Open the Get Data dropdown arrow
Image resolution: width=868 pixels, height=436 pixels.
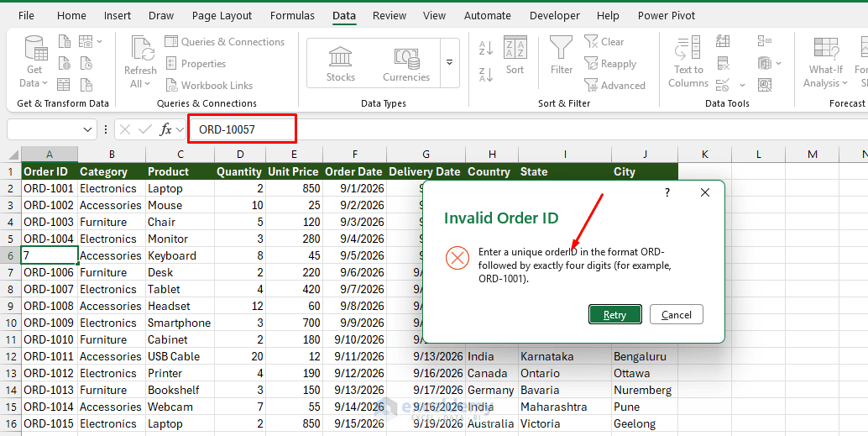pos(44,84)
